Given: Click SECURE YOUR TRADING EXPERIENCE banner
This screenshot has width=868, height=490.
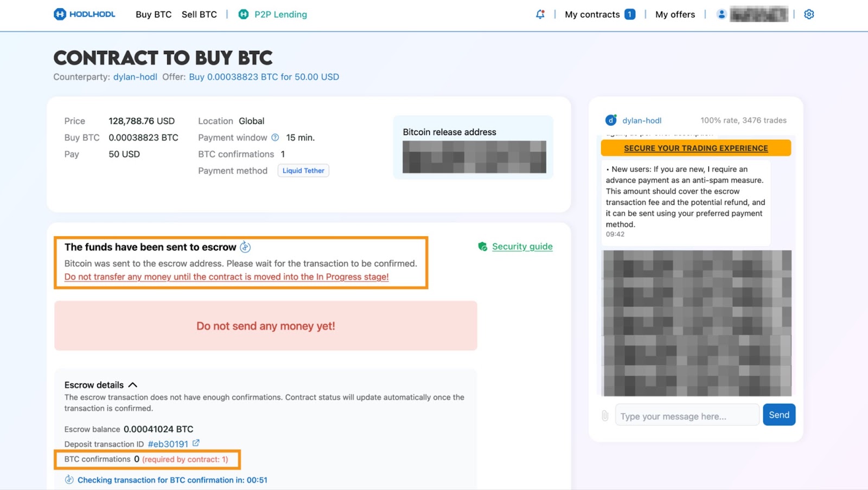Looking at the screenshot, I should pos(695,148).
